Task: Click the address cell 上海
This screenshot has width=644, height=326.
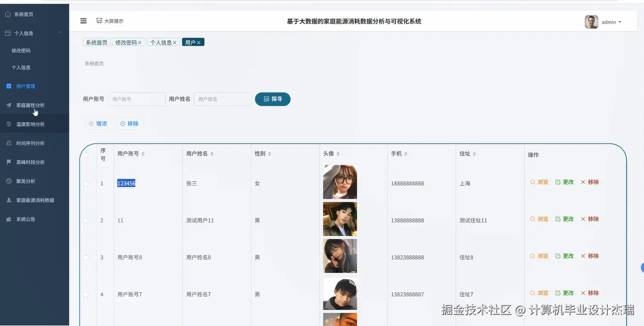Action: (x=465, y=183)
